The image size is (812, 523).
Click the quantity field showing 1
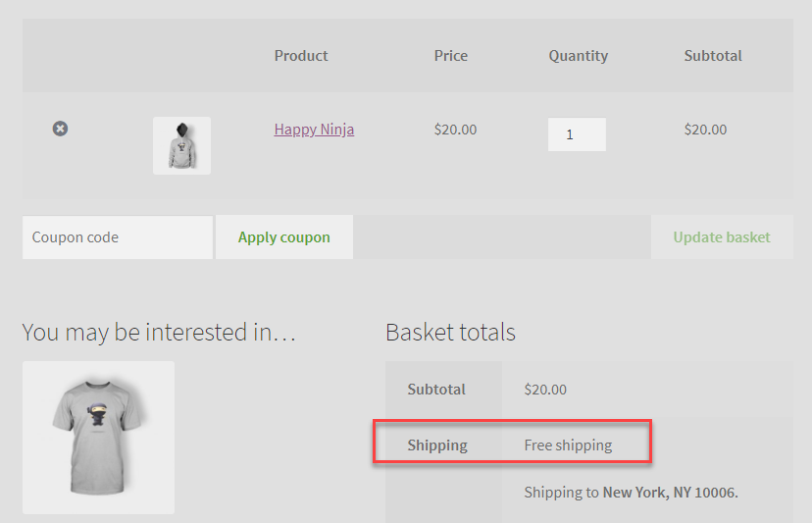click(577, 134)
